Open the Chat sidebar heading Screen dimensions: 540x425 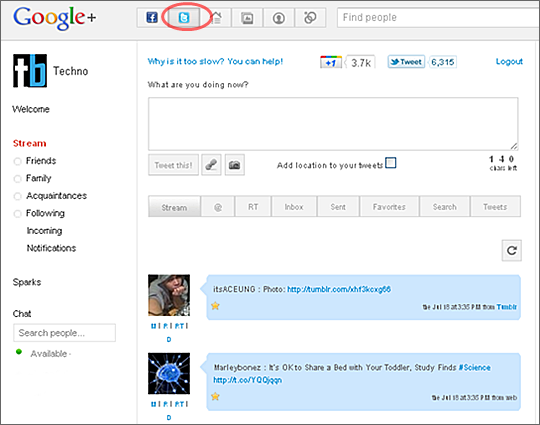(x=22, y=313)
